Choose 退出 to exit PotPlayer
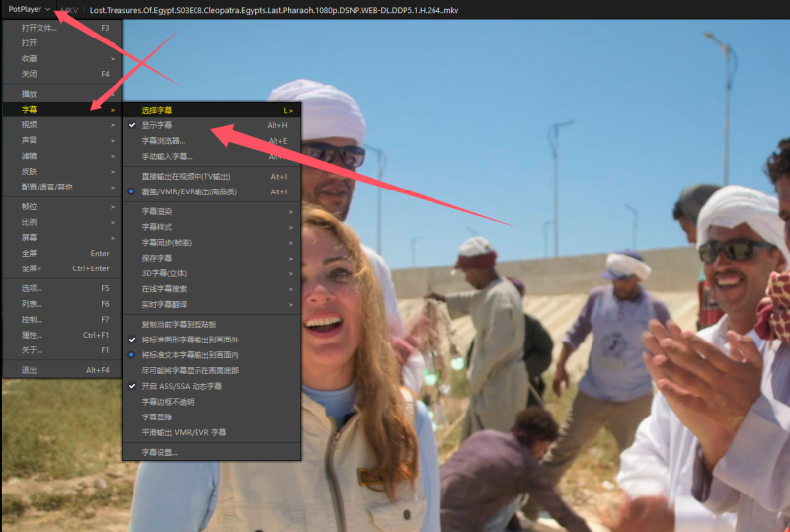 (30, 370)
